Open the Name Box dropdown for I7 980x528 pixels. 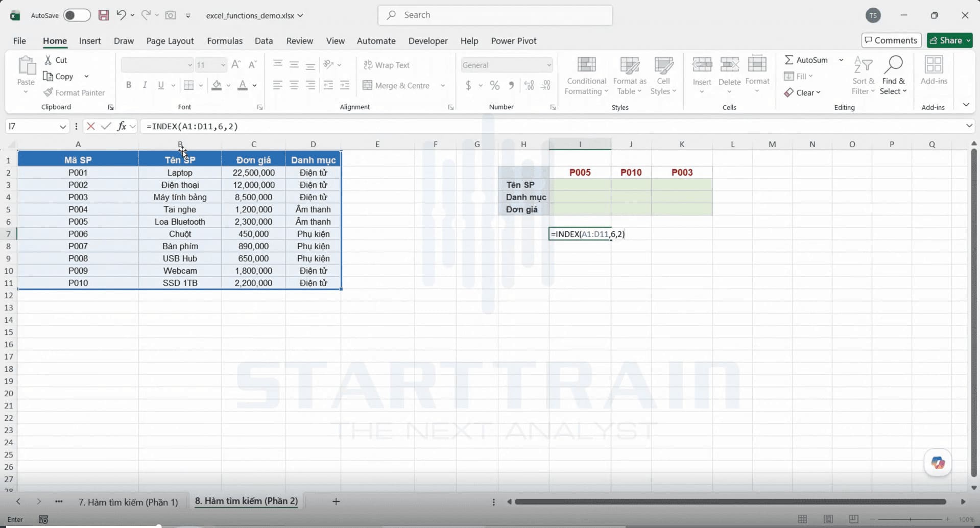(x=63, y=126)
